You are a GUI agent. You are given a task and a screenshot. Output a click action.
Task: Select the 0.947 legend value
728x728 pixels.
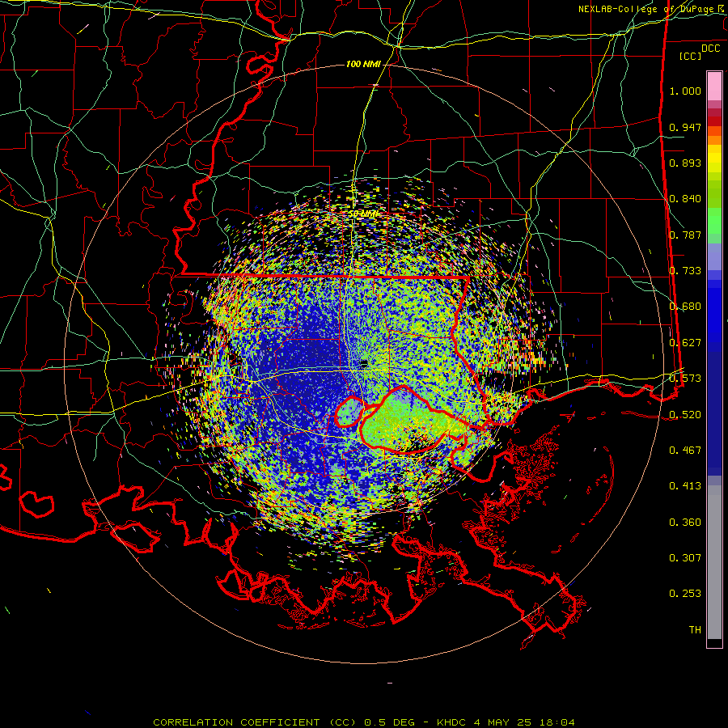click(685, 127)
